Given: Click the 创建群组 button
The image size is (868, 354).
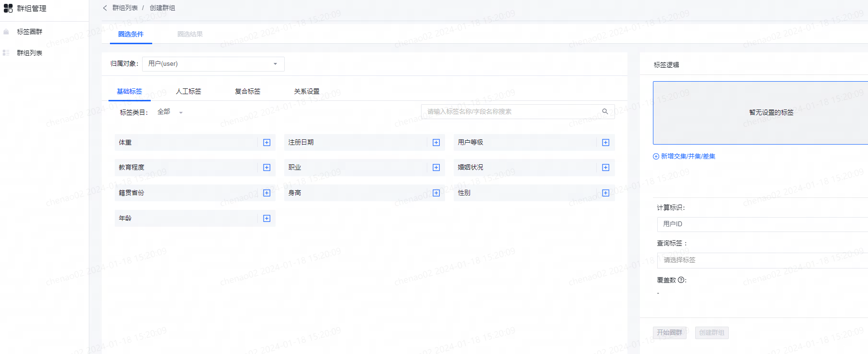Looking at the screenshot, I should (x=711, y=333).
